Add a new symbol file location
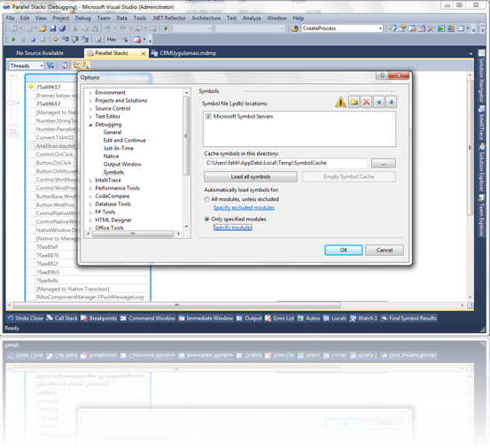This screenshot has height=448, width=490. [x=354, y=102]
